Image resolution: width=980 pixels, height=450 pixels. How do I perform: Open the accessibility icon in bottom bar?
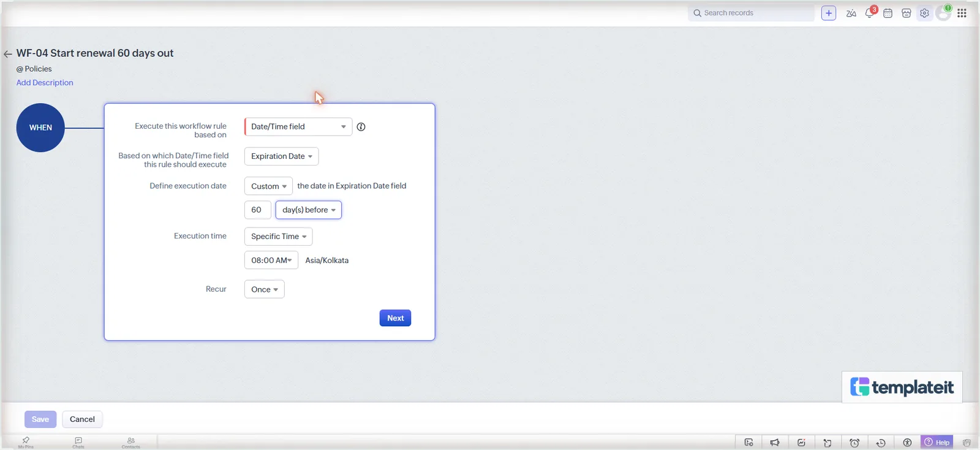point(907,443)
